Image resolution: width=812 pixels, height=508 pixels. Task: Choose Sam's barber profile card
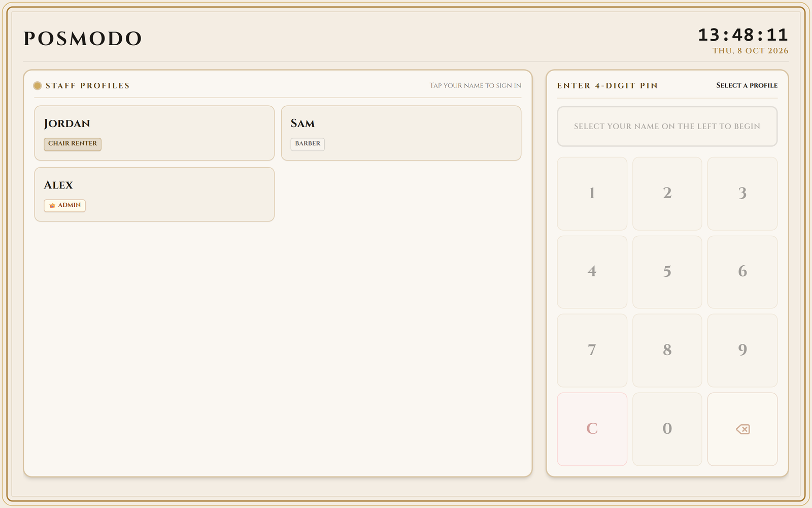pos(401,133)
